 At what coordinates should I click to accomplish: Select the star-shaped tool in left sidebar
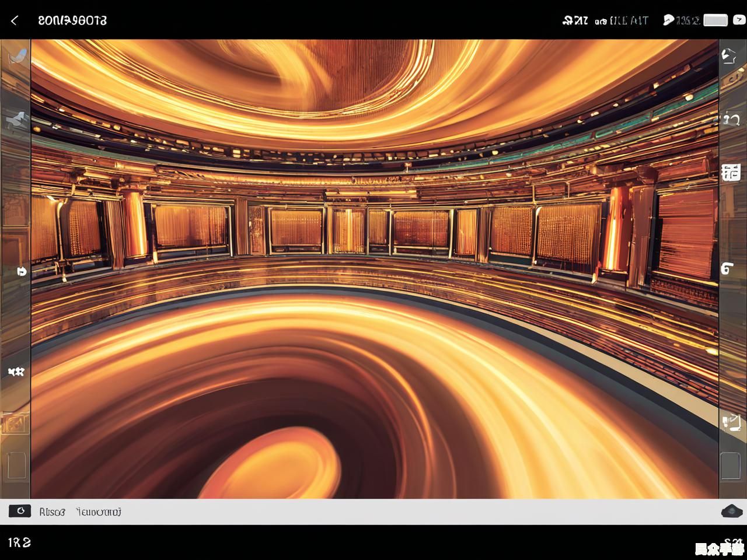[15, 372]
